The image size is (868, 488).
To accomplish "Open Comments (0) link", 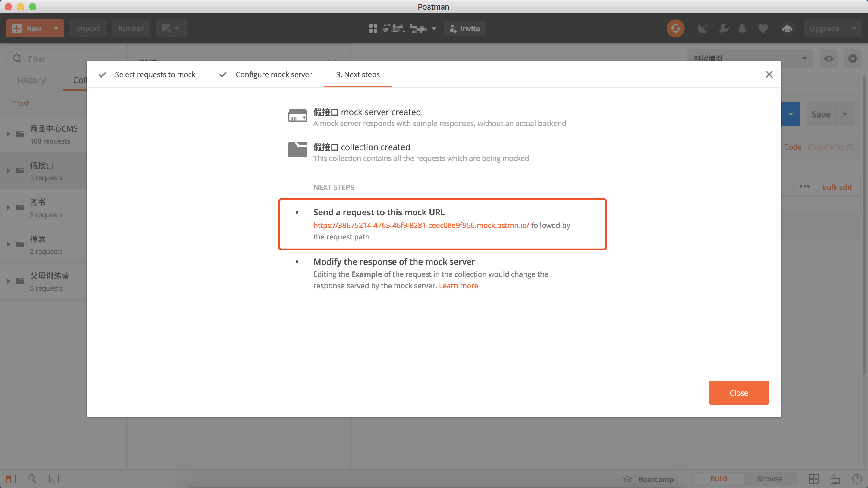I will coord(831,147).
